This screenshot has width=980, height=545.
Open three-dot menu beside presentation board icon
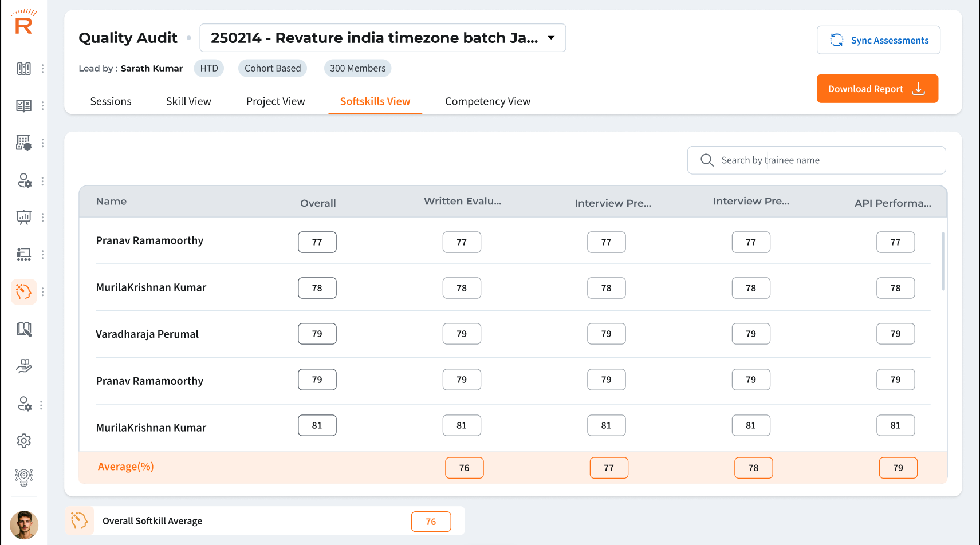[42, 218]
